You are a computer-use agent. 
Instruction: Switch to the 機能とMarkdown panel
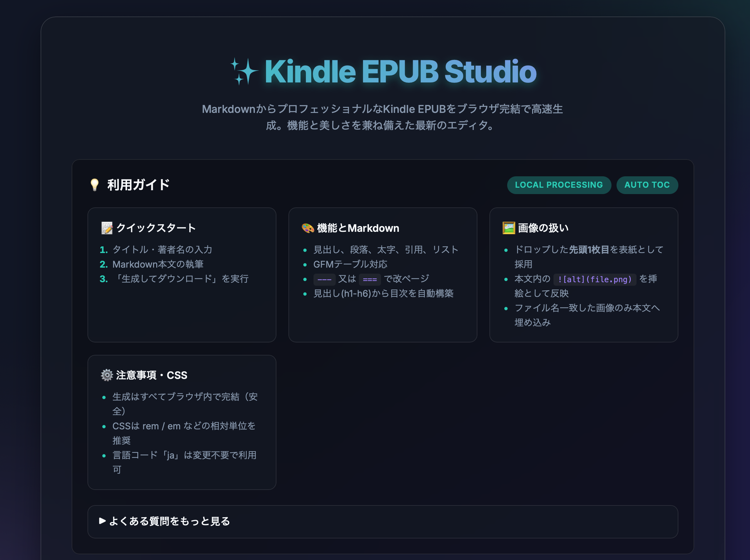click(357, 228)
